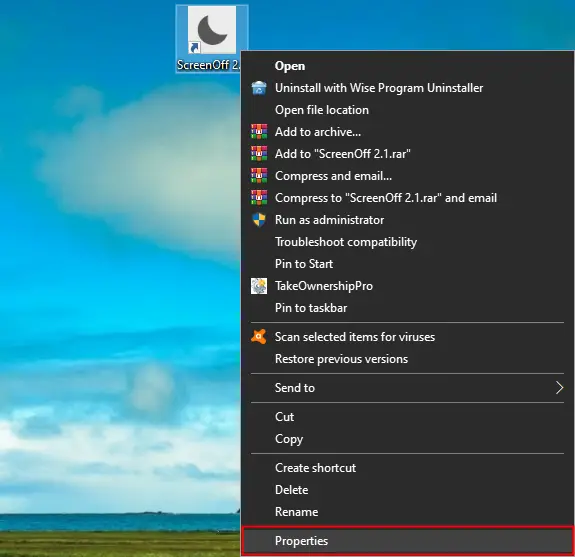
Task: Select Troubleshoot compatibility option
Action: click(x=407, y=242)
